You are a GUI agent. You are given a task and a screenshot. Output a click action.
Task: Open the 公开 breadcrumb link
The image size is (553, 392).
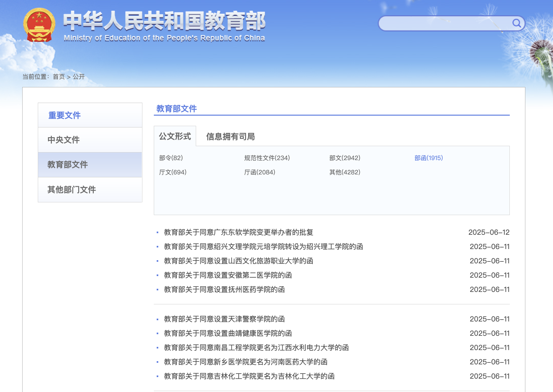tap(79, 77)
